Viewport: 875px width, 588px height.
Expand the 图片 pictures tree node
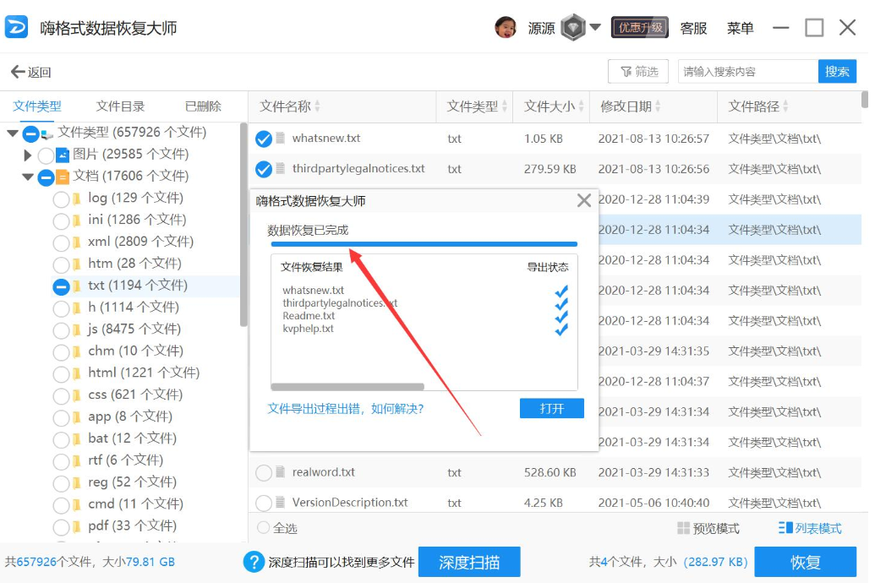click(x=28, y=155)
